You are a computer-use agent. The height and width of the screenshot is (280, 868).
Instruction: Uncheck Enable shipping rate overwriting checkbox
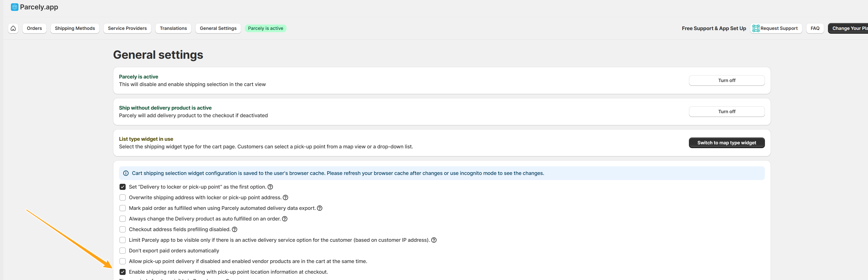pos(123,272)
